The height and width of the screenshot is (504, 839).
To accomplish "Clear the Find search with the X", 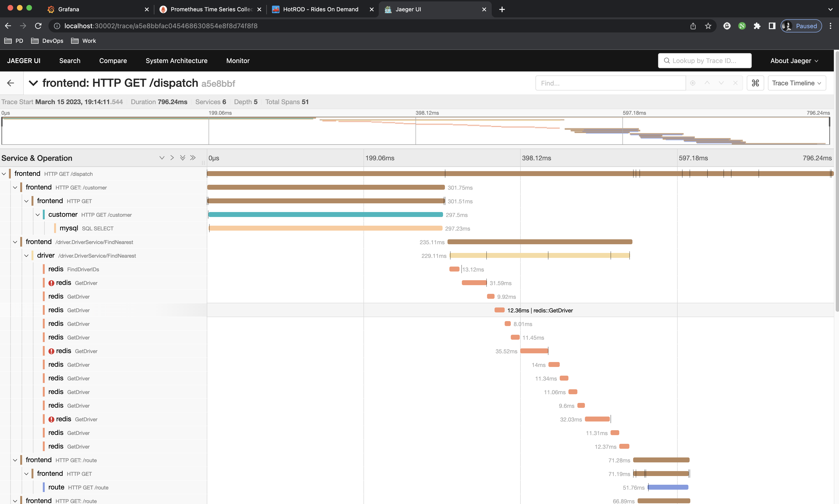I will coord(735,83).
